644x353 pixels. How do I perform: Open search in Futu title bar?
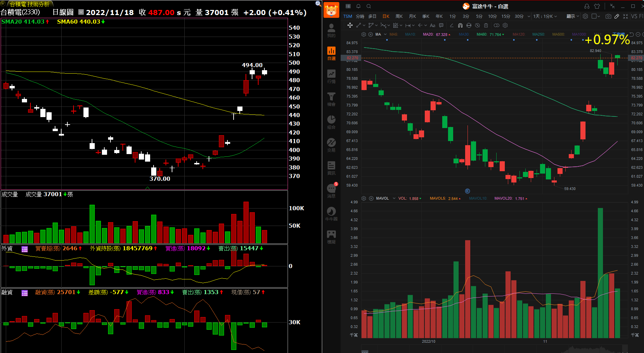point(369,6)
